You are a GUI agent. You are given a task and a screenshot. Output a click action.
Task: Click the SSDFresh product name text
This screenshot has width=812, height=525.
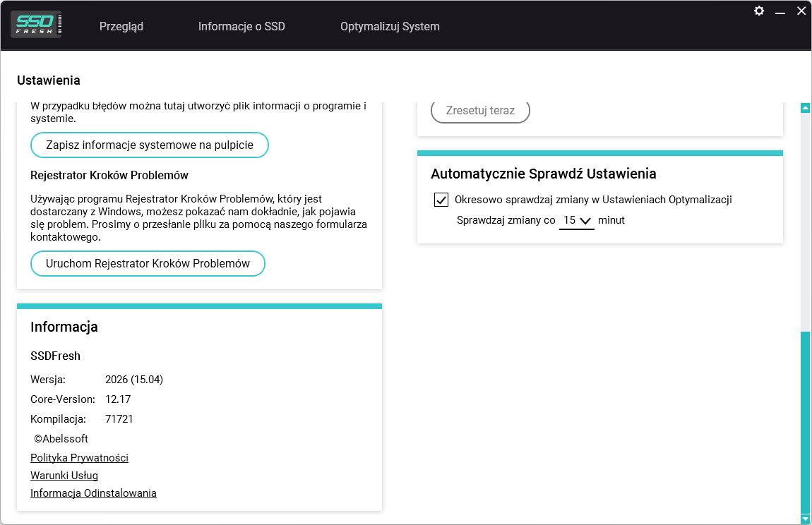tap(55, 356)
